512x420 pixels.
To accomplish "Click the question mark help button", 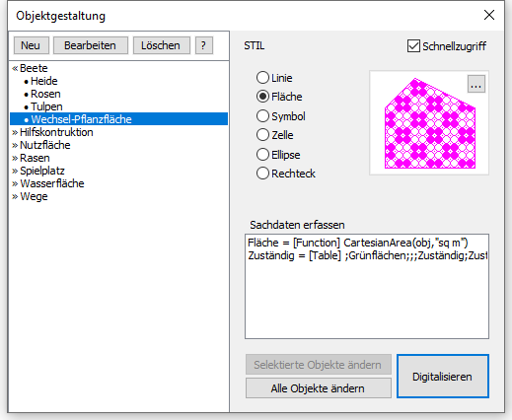I will (204, 45).
